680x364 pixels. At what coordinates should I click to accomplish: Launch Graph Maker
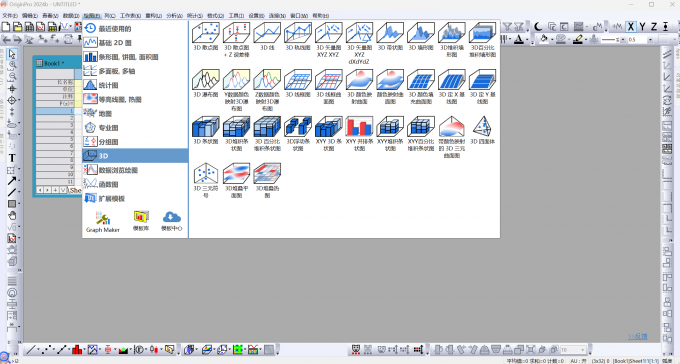pyautogui.click(x=103, y=222)
